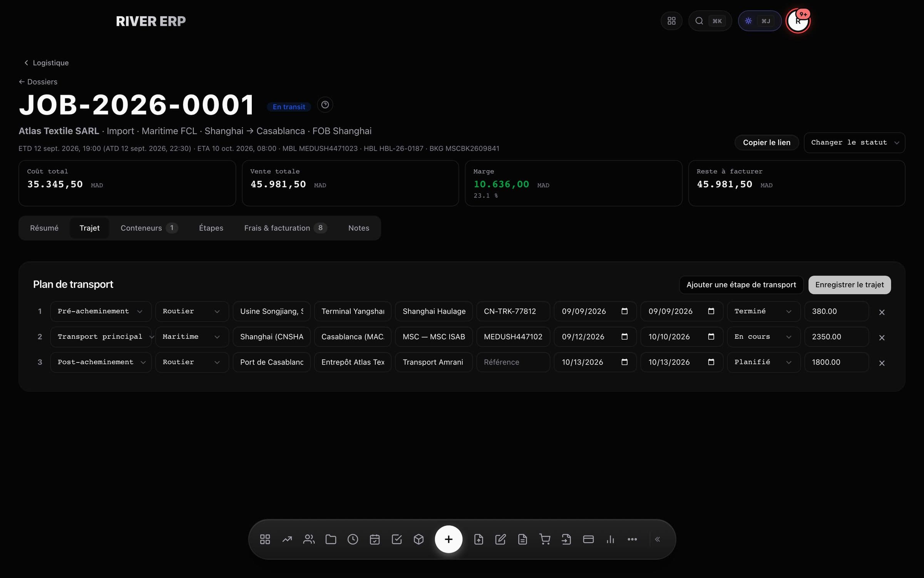Open calendar picker for 10/10/2026 date
Screen dimensions: 924x578
pos(711,336)
